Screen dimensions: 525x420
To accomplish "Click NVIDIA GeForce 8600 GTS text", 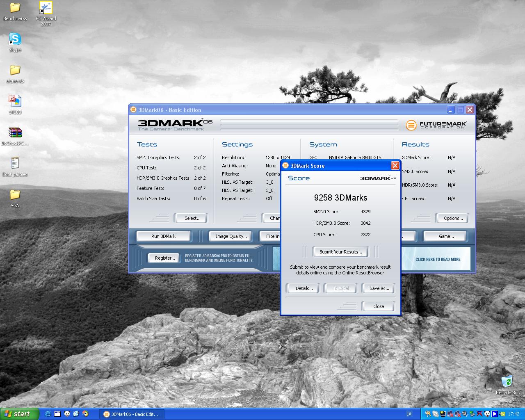I will point(355,157).
